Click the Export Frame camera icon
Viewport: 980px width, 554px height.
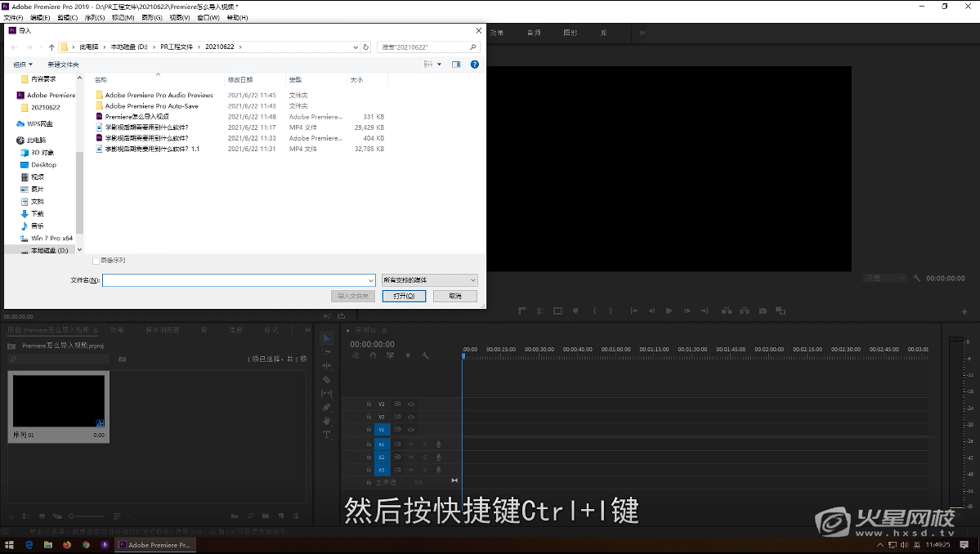pos(763,311)
